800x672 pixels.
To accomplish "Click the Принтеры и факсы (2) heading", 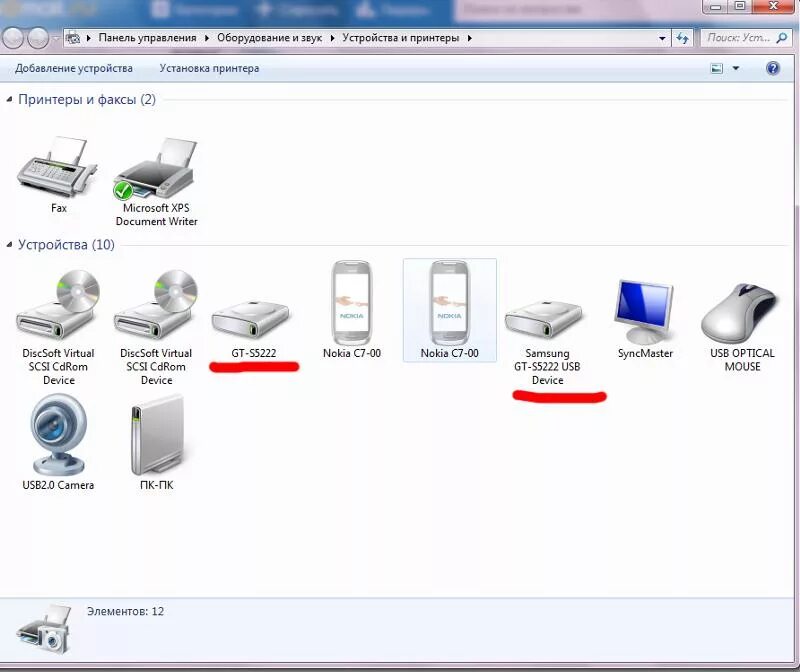I will coord(87,99).
